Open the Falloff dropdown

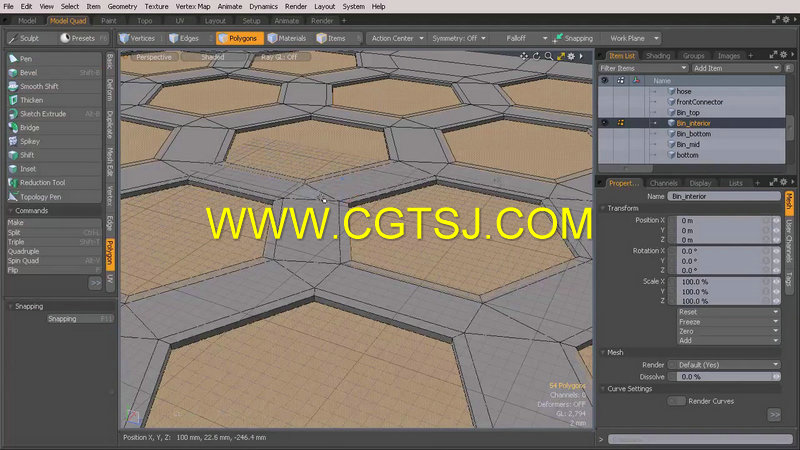pyautogui.click(x=520, y=38)
